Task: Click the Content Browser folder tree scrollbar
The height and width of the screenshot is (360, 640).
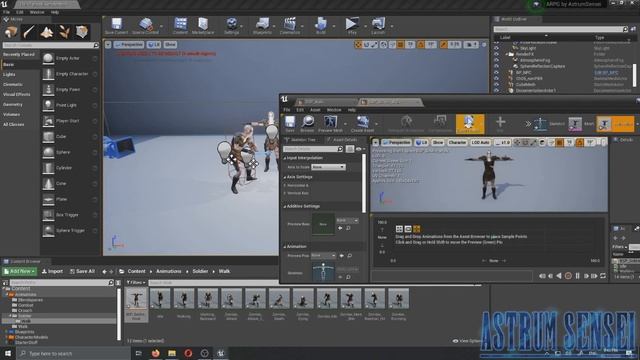Action: point(119,314)
